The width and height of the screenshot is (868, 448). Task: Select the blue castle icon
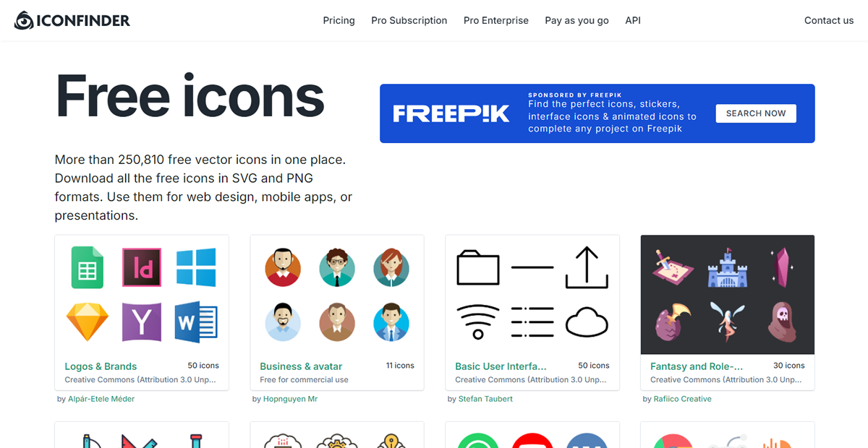[728, 267]
